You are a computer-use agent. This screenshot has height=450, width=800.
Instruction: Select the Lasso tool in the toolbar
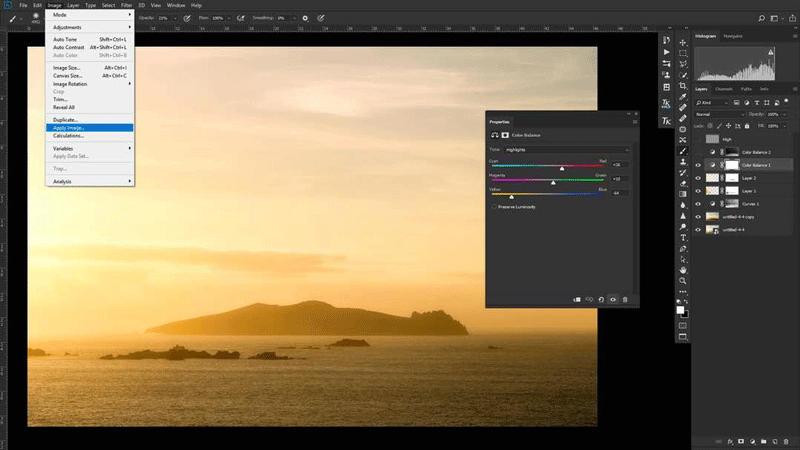[x=683, y=64]
